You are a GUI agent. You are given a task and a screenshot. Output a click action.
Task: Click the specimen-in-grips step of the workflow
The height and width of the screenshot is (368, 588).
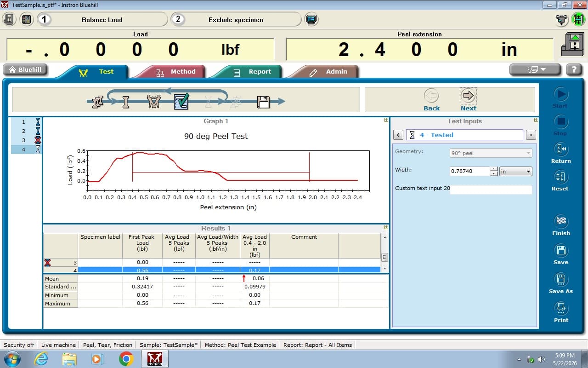coord(153,102)
